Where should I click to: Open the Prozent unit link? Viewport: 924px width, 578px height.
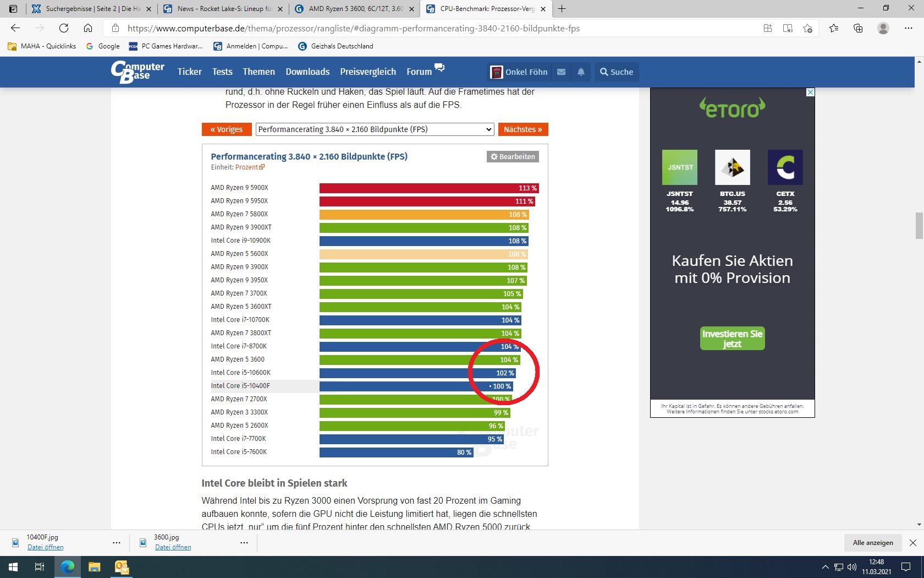click(250, 167)
